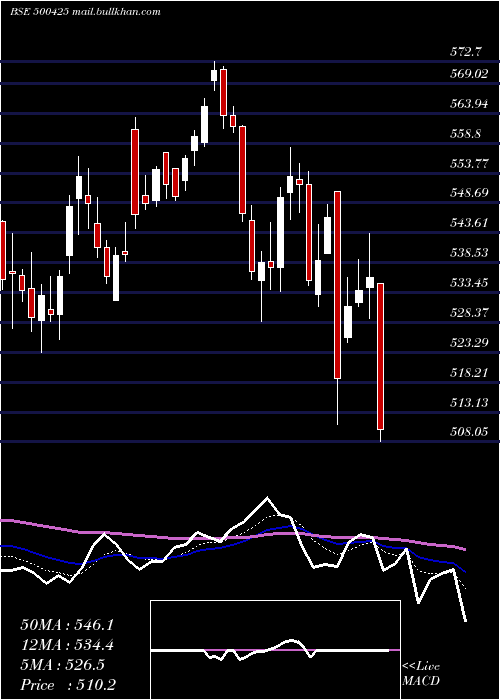
Task: Select the 513.13 price level label
Action: click(469, 403)
